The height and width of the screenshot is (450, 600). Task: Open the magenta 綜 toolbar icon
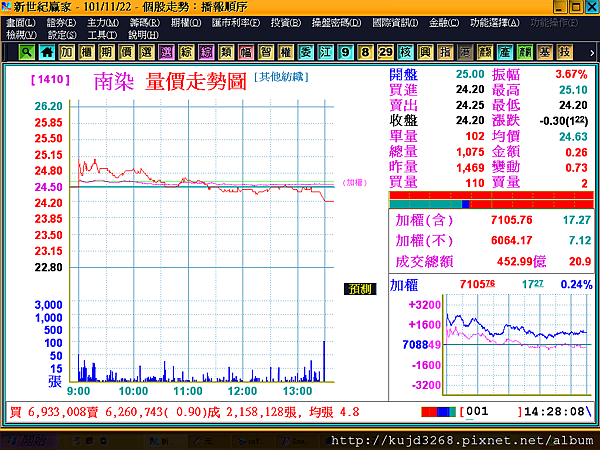[x=206, y=52]
